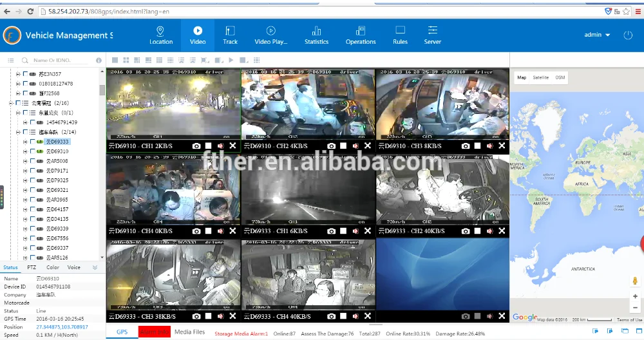Select single-window video layout icon
The height and width of the screenshot is (340, 644).
click(x=115, y=61)
